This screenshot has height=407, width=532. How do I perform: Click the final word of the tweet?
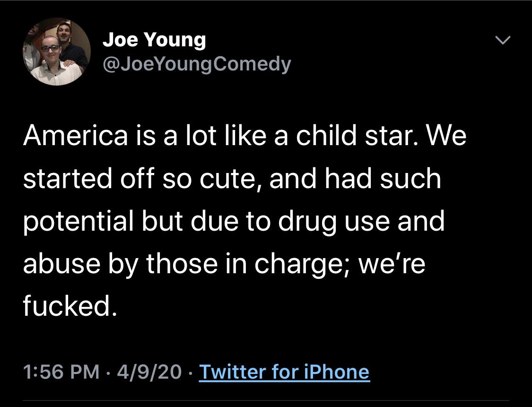(68, 307)
